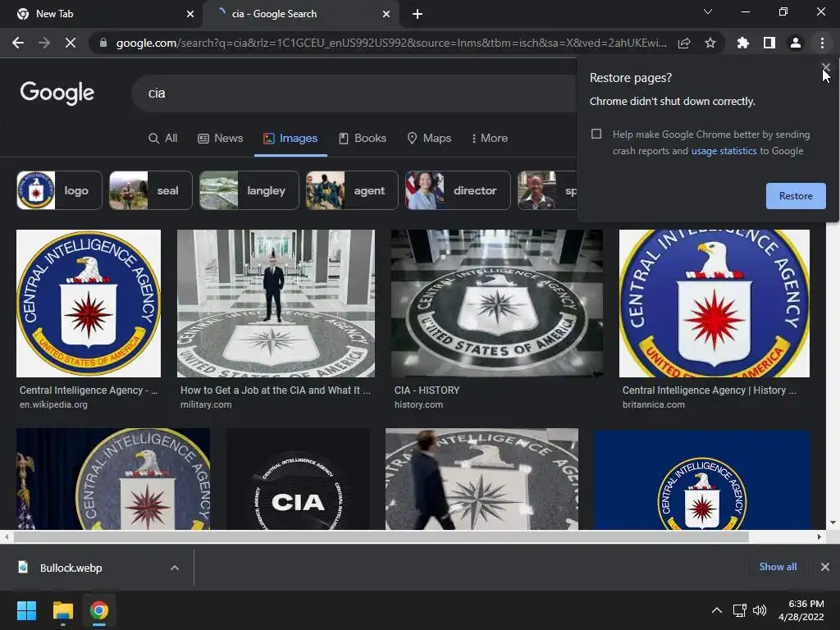Open the downloaded Bullock.webp file
840x630 pixels.
click(71, 568)
